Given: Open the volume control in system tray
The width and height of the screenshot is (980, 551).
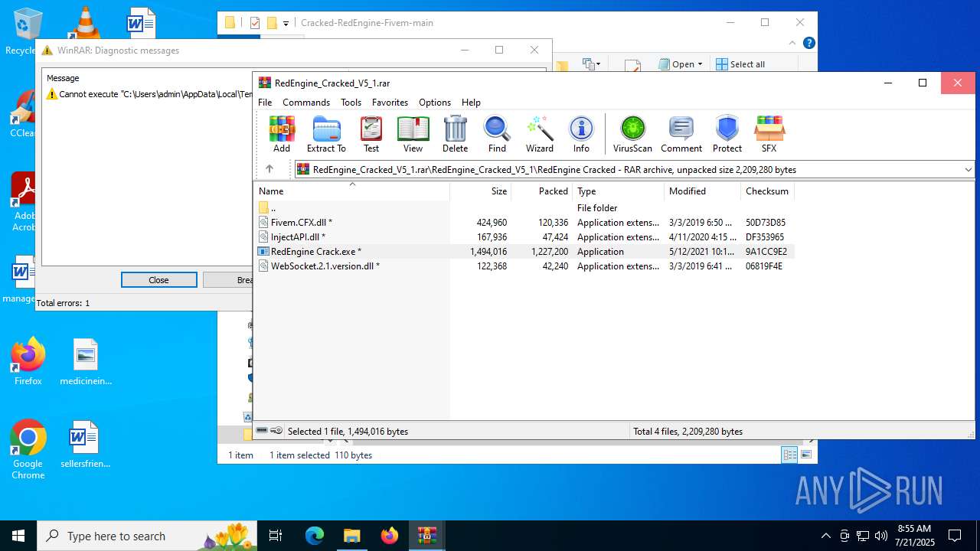Looking at the screenshot, I should click(x=881, y=536).
